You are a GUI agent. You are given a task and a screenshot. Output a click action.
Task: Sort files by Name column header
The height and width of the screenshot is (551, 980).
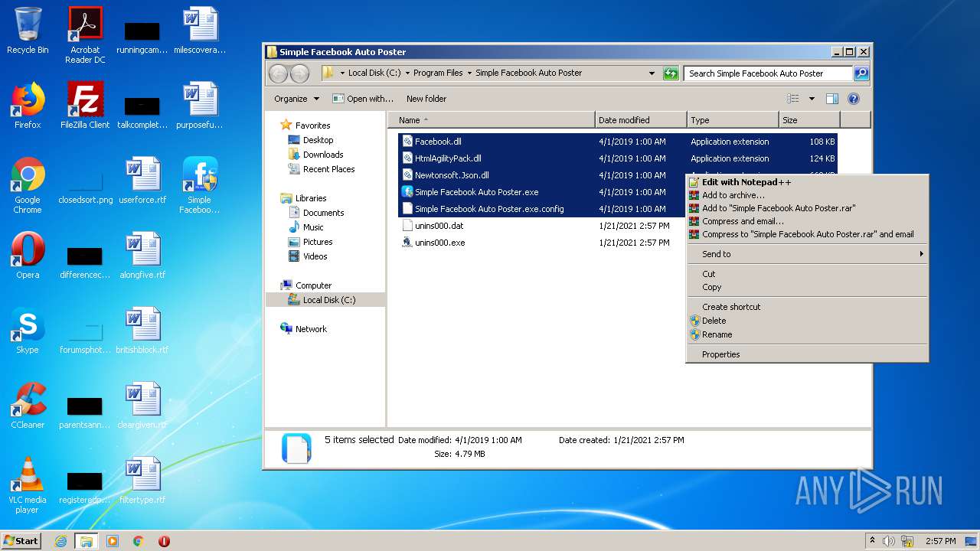[x=492, y=120]
